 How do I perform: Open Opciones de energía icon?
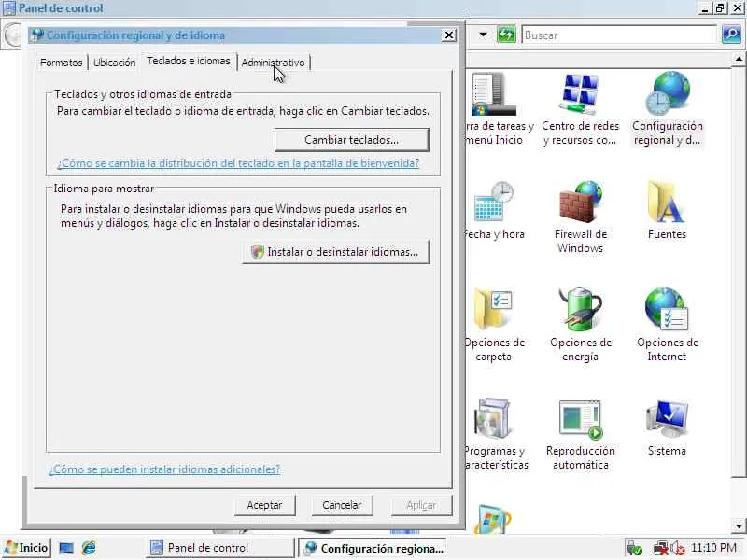point(580,325)
